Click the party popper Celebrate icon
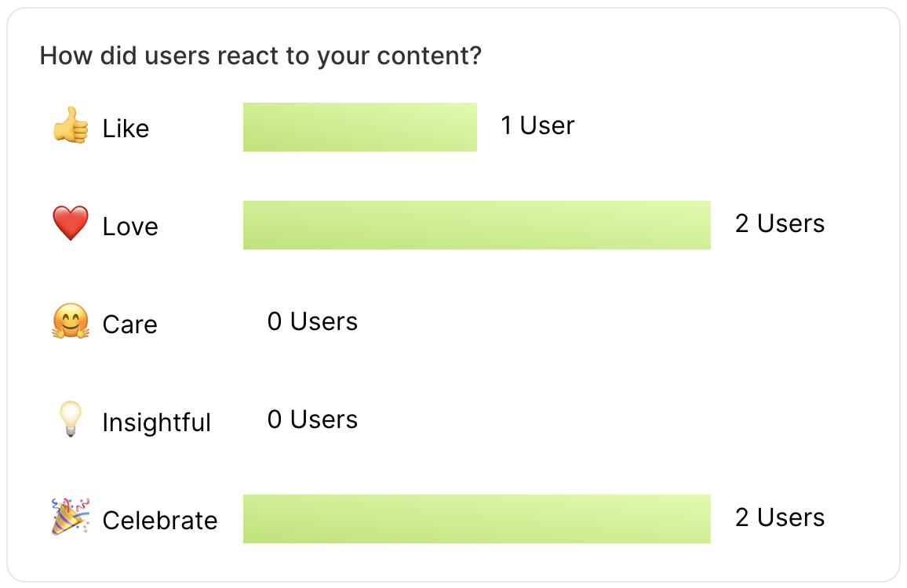 point(71,517)
